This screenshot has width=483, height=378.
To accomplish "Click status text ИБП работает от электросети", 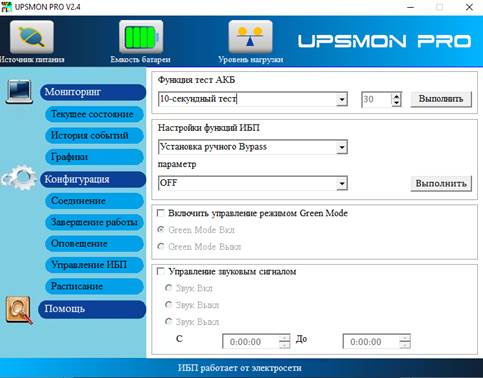I will 239,368.
